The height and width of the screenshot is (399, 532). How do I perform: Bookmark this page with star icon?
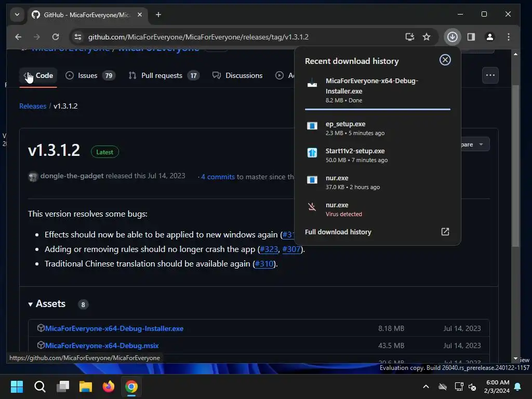(x=427, y=37)
